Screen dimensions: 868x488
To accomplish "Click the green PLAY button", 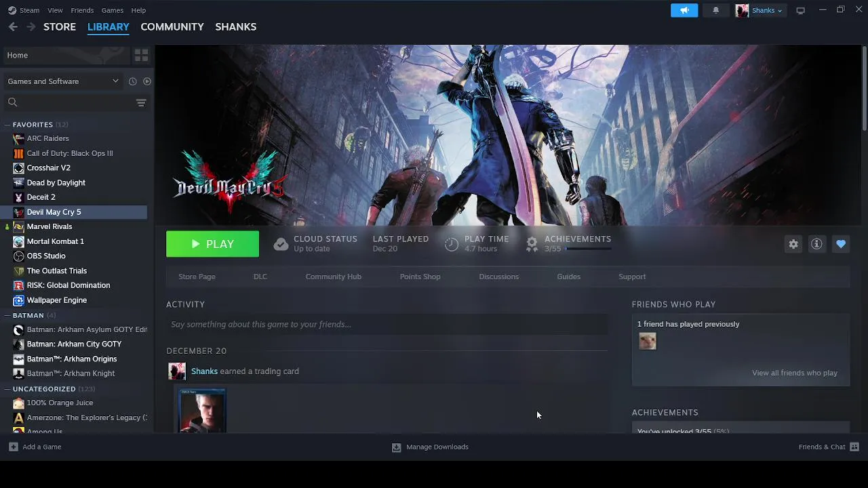I will 212,244.
